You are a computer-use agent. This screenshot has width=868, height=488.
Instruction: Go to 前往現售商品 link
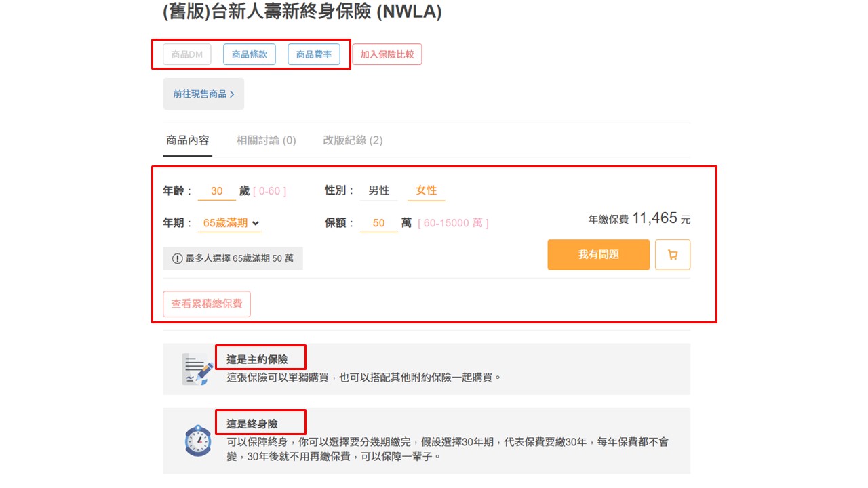click(x=203, y=94)
